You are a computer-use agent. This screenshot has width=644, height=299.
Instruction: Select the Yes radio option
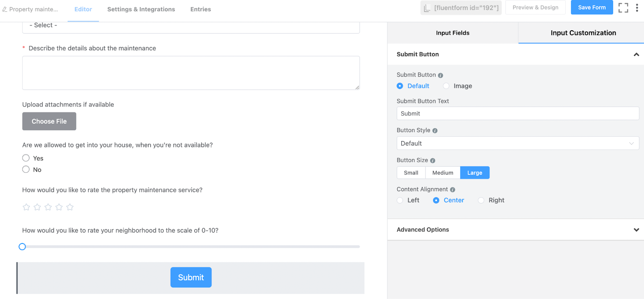[x=26, y=158]
